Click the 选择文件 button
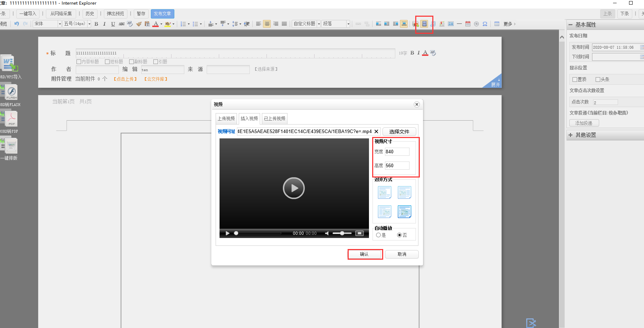Viewport: 644px width, 328px height. pos(399,132)
